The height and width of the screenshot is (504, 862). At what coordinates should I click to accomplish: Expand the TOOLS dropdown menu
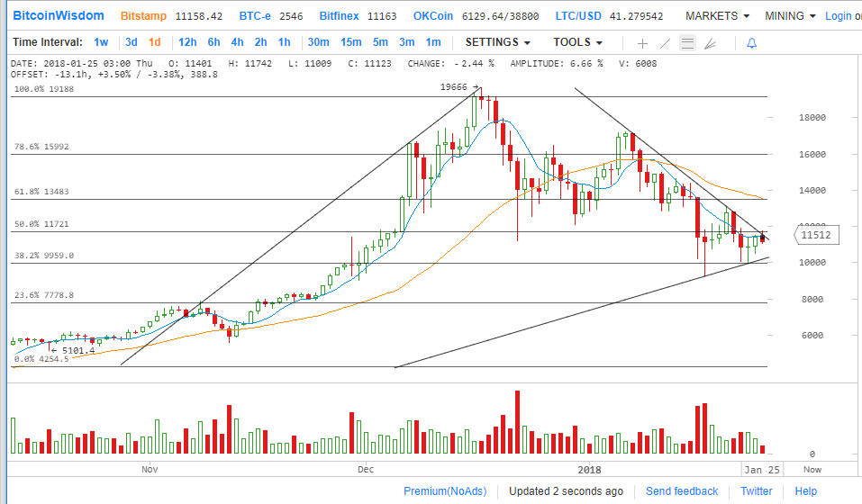pos(577,42)
